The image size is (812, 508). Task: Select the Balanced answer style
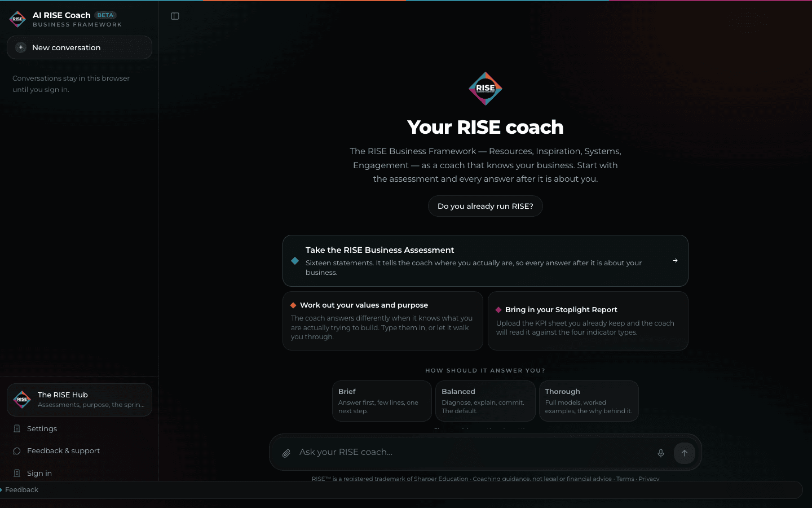pos(486,401)
